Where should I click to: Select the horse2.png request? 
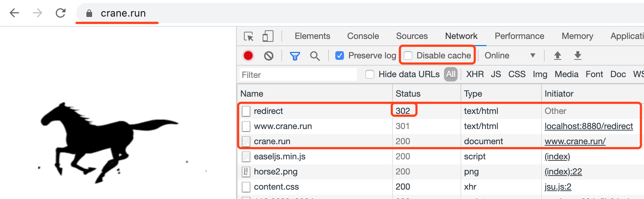[441, 172]
